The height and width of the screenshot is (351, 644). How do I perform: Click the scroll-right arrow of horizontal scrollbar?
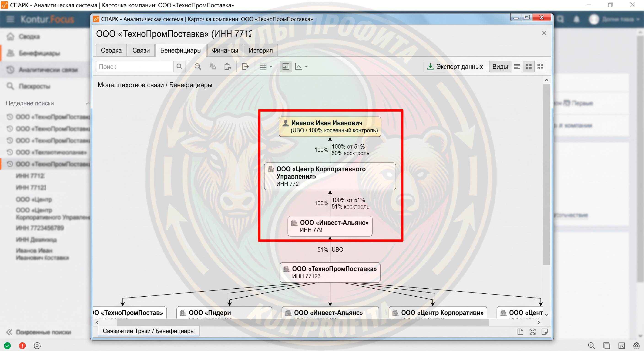point(539,322)
